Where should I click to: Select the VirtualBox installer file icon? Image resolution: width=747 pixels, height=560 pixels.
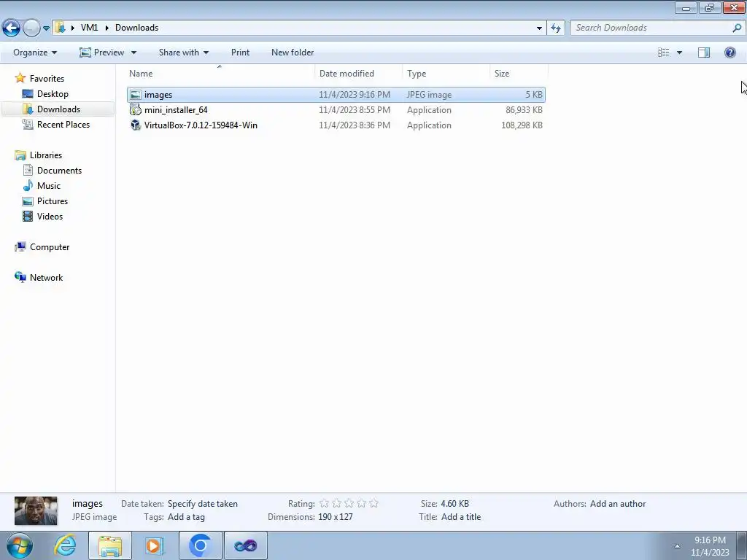[136, 125]
